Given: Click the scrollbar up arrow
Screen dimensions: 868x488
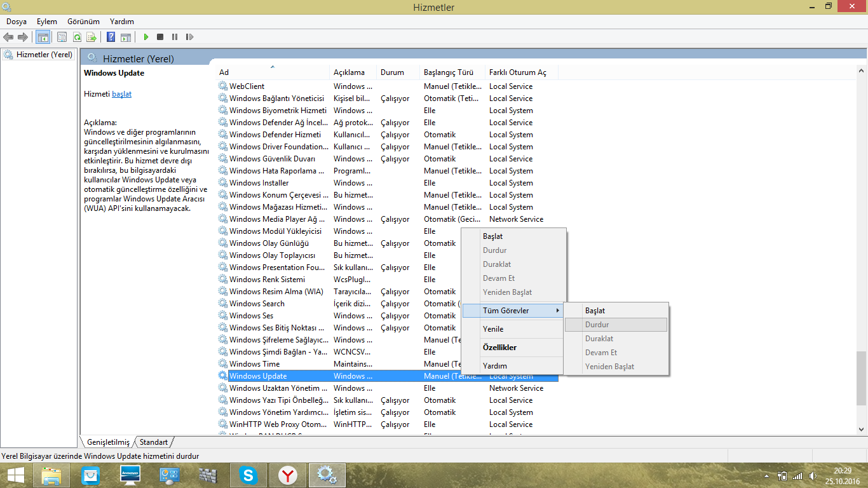Looking at the screenshot, I should click(861, 71).
